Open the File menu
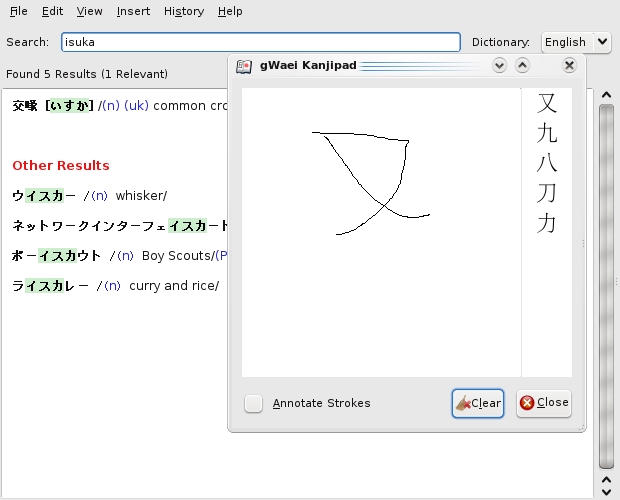Image resolution: width=620 pixels, height=500 pixels. 19,12
